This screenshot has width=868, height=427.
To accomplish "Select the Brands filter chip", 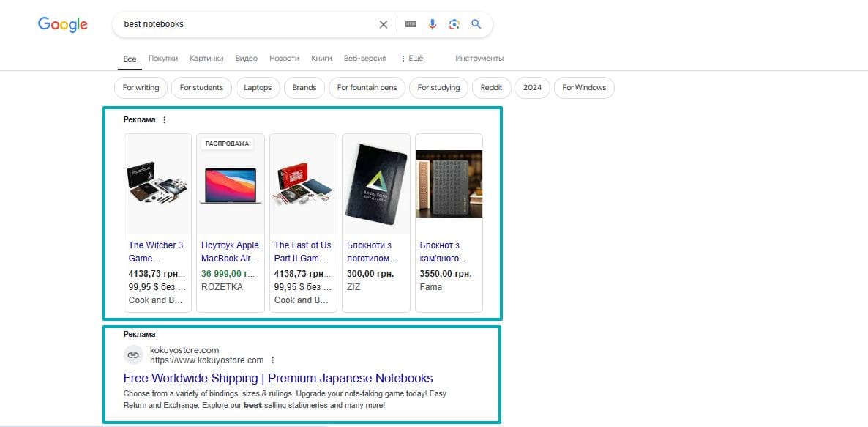I will tap(304, 87).
